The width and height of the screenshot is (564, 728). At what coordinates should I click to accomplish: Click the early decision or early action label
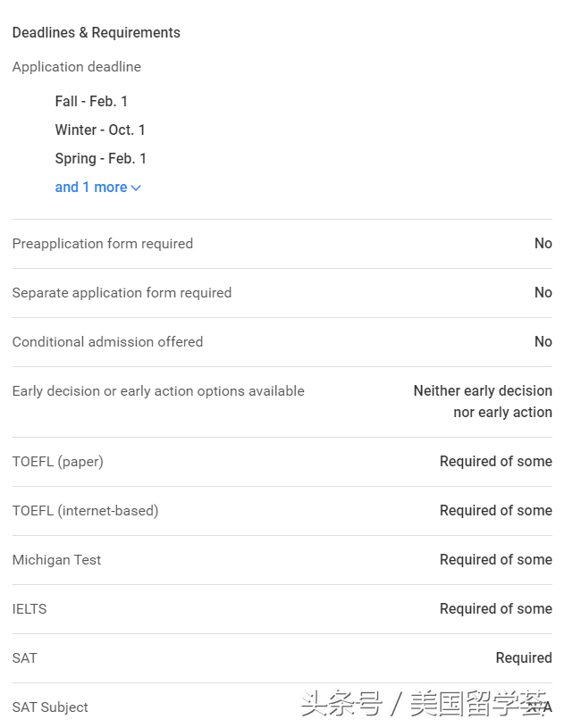pos(158,391)
